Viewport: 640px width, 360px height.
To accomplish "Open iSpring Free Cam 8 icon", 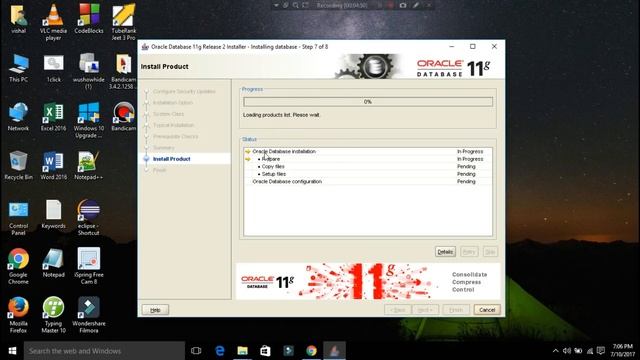I will (89, 266).
